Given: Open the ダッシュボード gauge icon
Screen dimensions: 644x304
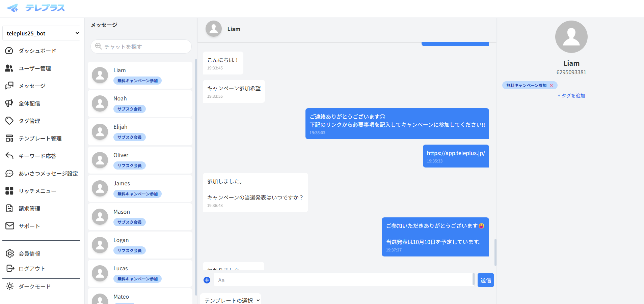Looking at the screenshot, I should 9,51.
